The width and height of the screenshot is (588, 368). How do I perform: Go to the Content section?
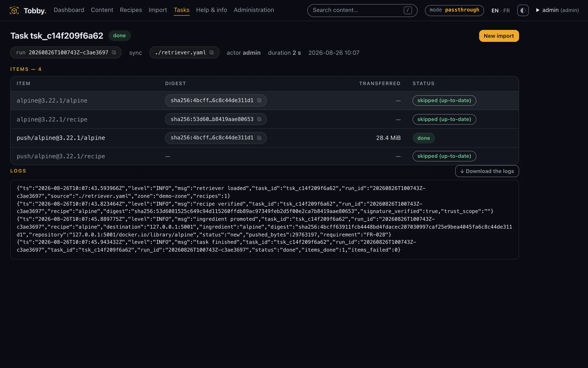tap(102, 10)
